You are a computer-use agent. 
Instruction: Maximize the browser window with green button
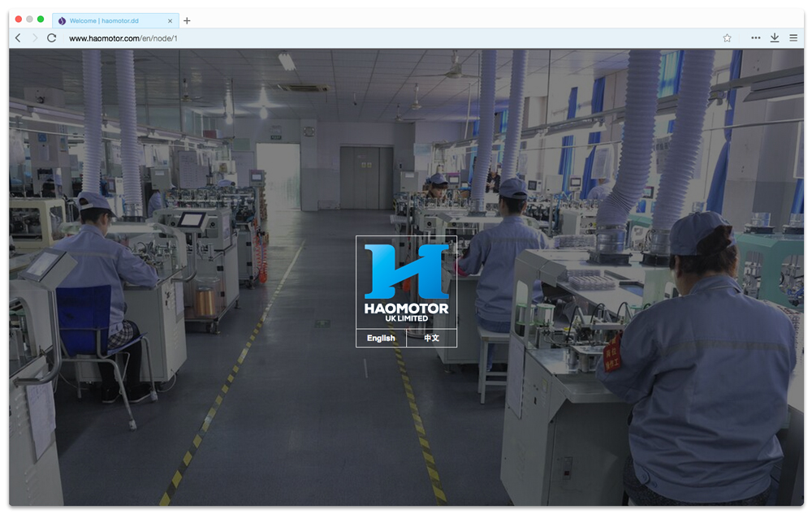[41, 19]
